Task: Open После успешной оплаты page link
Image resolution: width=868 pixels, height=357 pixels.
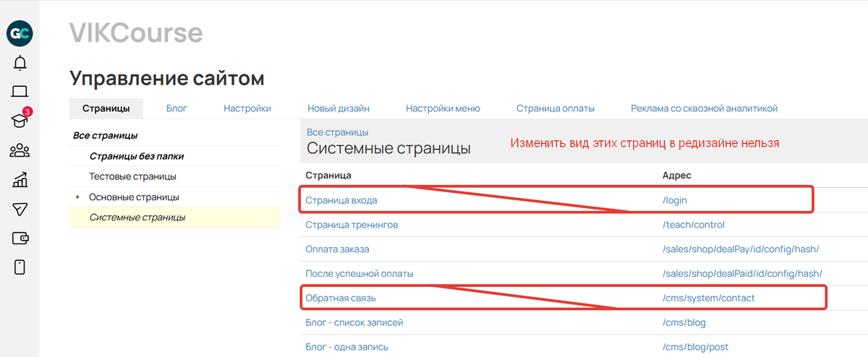Action: pos(359,274)
